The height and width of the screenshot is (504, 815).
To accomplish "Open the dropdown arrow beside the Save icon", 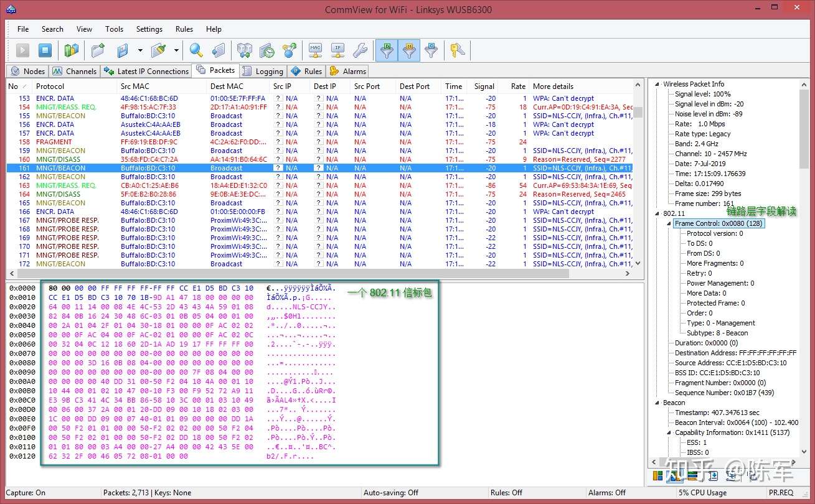I will tap(140, 50).
